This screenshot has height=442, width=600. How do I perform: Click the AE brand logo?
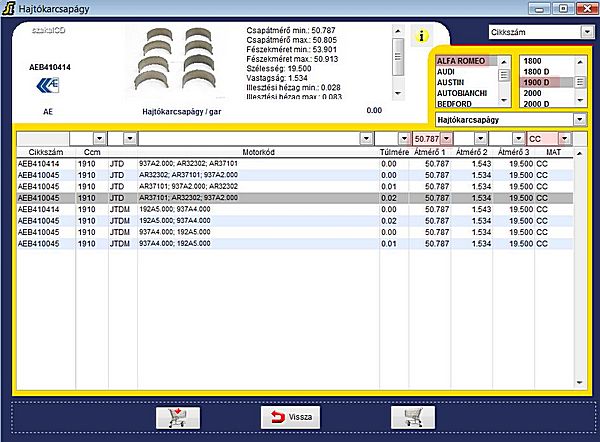coord(48,85)
